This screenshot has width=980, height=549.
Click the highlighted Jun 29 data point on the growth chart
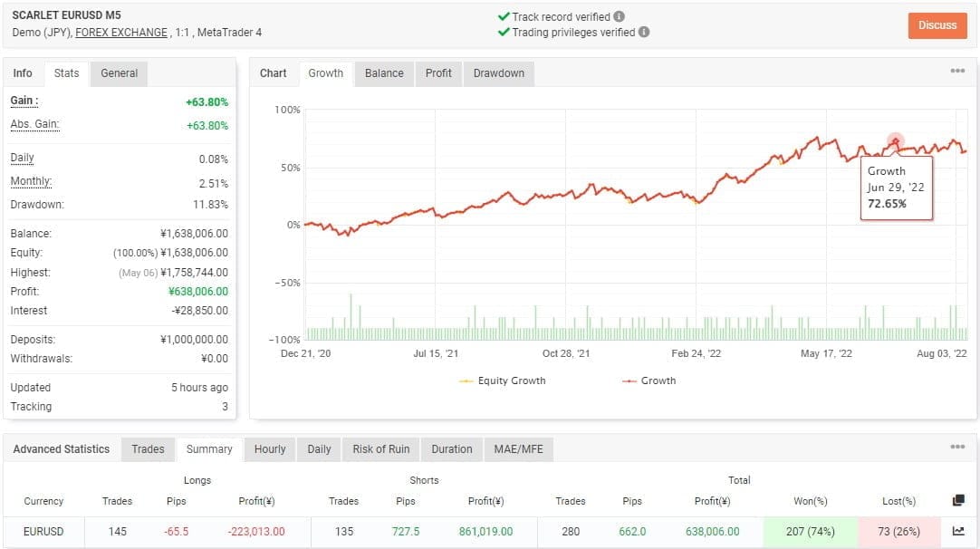point(895,142)
